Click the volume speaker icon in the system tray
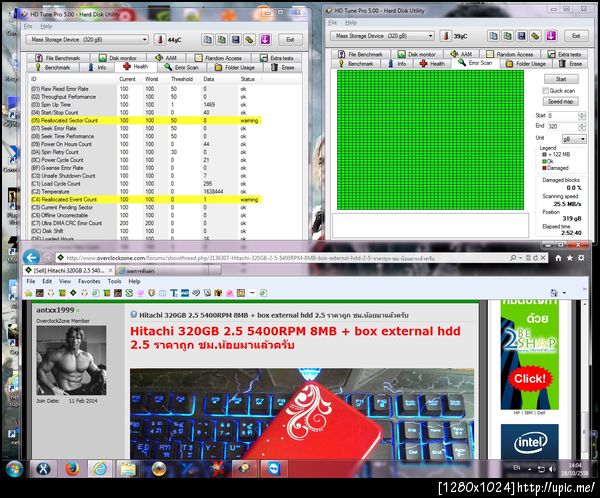 tap(552, 469)
